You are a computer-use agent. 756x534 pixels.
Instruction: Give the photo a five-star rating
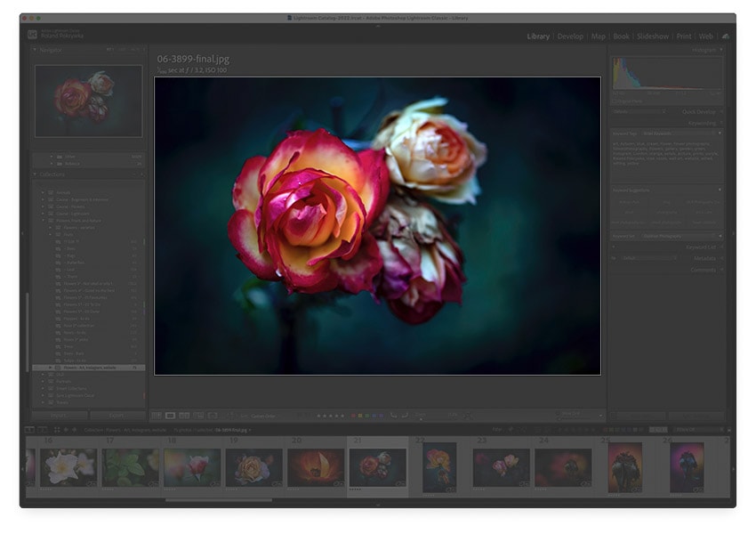click(341, 415)
